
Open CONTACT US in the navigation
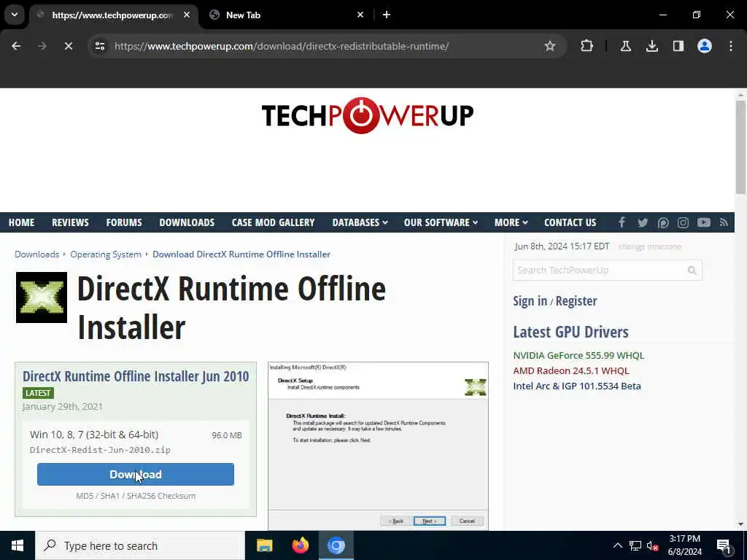tap(570, 222)
